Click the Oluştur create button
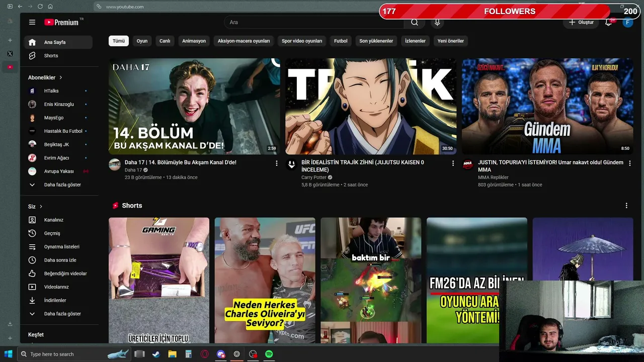The height and width of the screenshot is (362, 644). point(581,22)
